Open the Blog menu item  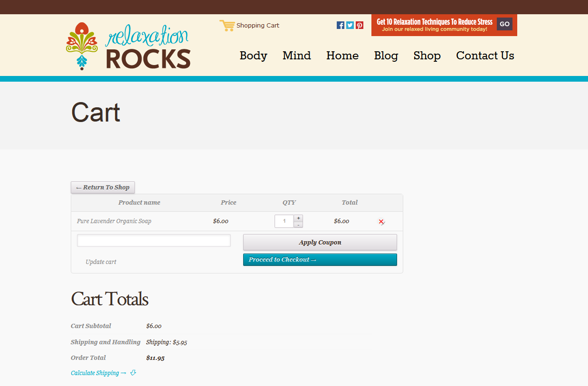click(x=386, y=56)
